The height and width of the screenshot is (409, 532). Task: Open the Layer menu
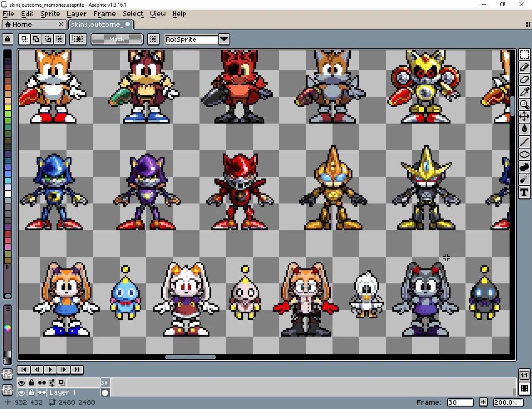(76, 14)
